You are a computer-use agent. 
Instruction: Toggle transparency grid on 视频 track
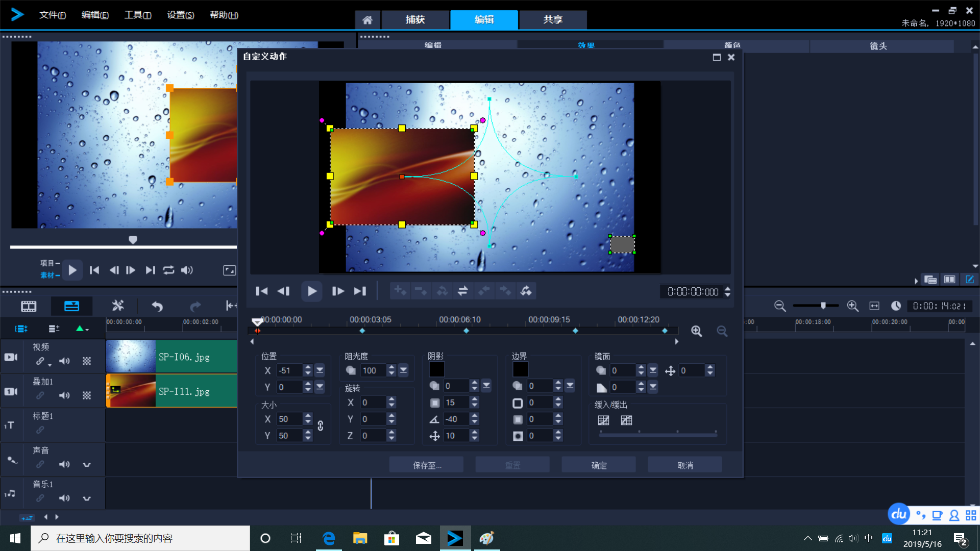87,361
